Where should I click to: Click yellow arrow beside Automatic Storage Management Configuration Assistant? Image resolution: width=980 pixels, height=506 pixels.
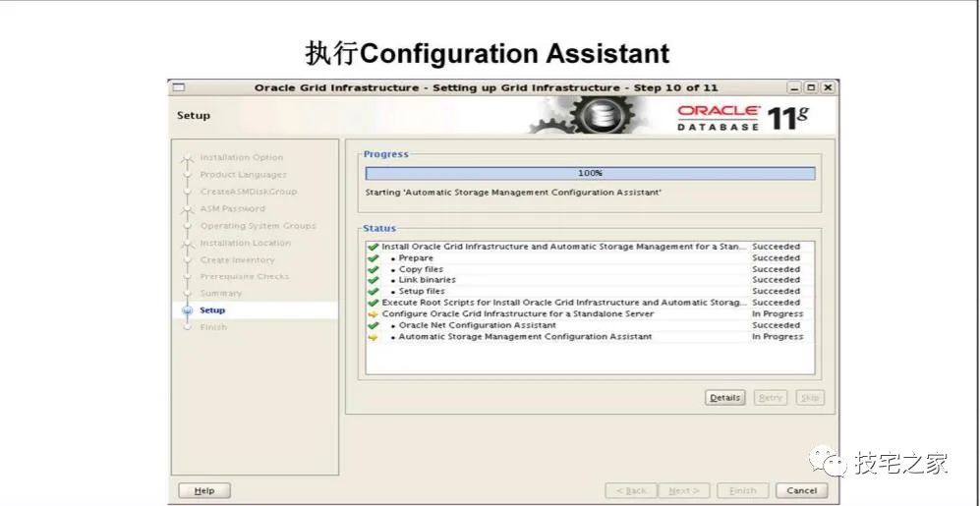pos(374,337)
